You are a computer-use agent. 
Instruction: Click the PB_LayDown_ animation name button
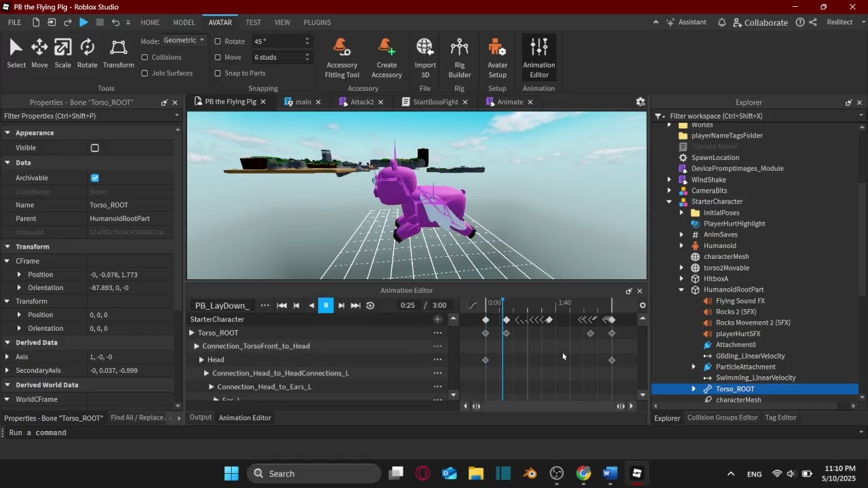pos(222,306)
